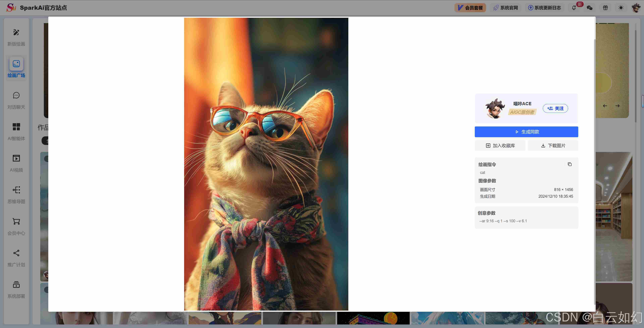Open the 会员中心 shopping cart icon

16,222
